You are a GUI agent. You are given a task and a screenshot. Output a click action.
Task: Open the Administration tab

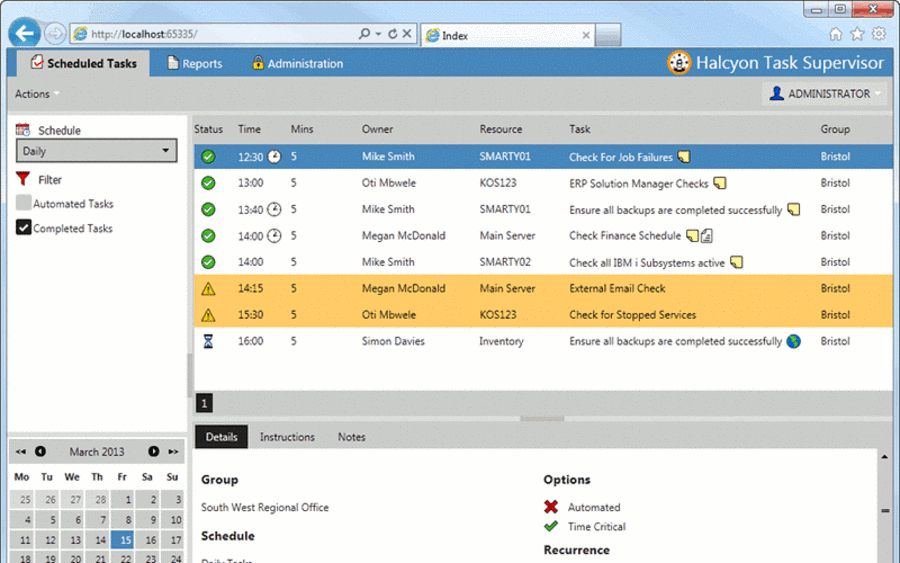coord(297,63)
